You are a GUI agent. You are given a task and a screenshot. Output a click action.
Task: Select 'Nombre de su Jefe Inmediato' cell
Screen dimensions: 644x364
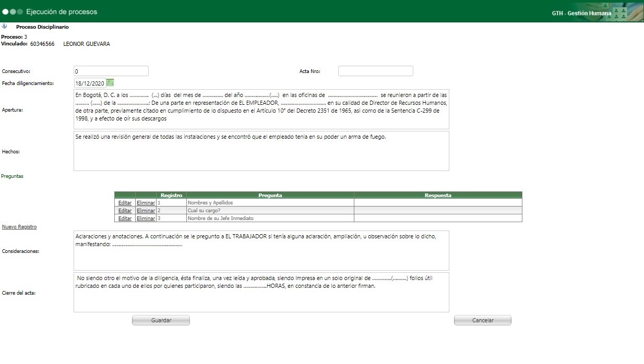pyautogui.click(x=270, y=219)
